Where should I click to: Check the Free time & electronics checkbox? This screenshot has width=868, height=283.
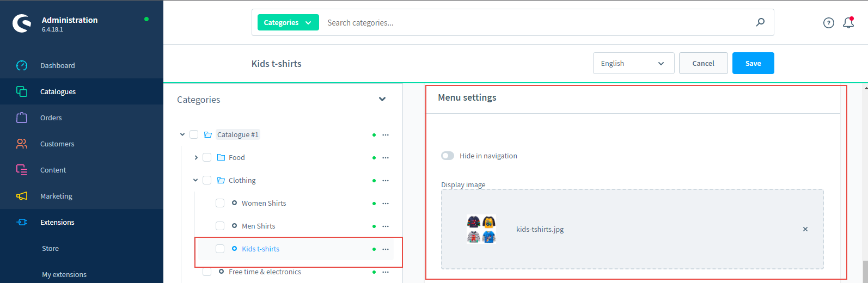207,272
